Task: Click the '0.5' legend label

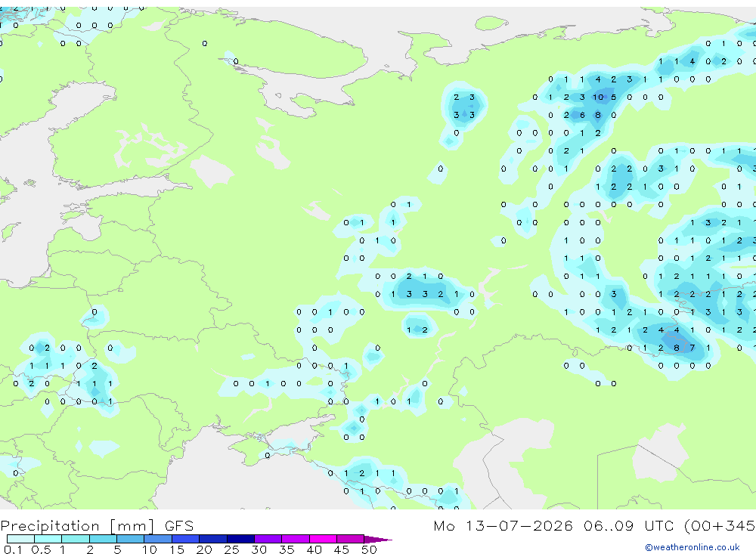Action: click(x=41, y=549)
